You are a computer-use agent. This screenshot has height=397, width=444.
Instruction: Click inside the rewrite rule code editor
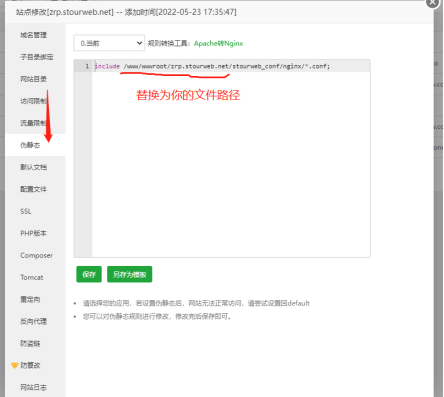click(x=231, y=163)
